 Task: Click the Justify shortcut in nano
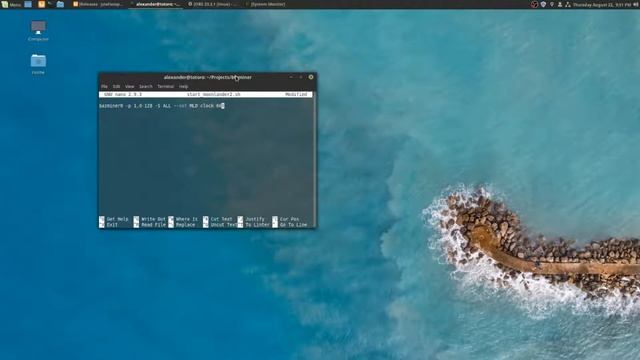point(251,219)
